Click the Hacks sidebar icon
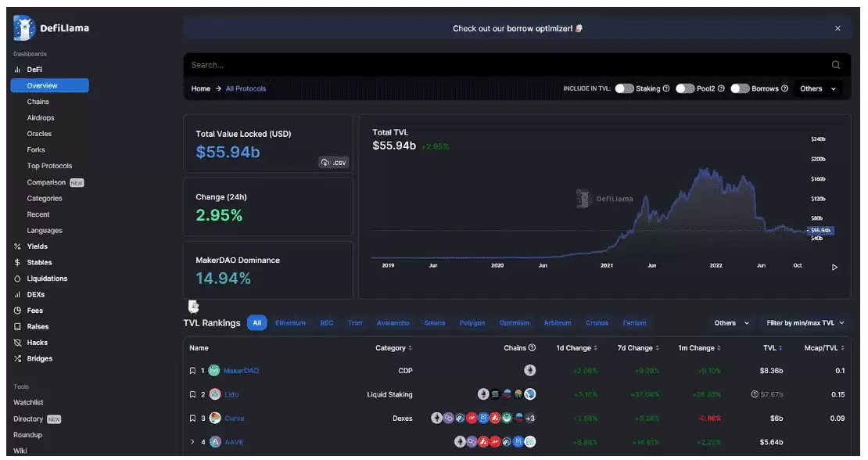Screen dimensions: 868x460 pos(17,343)
